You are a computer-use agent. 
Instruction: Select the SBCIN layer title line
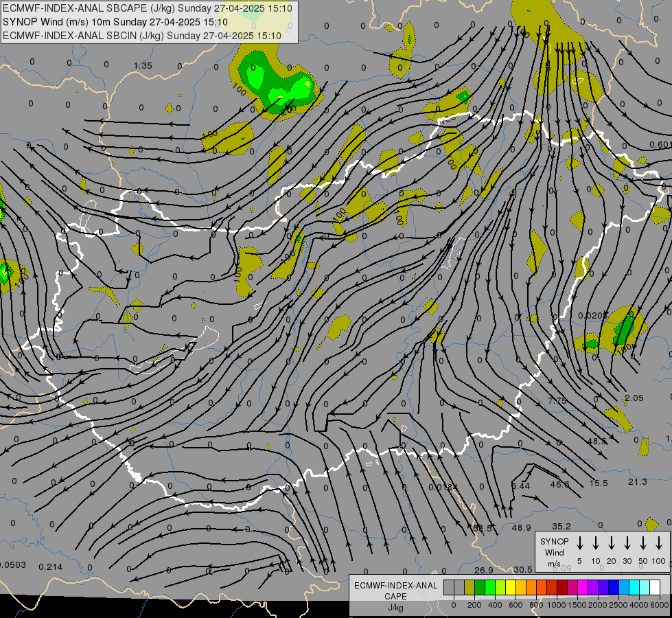(142, 36)
